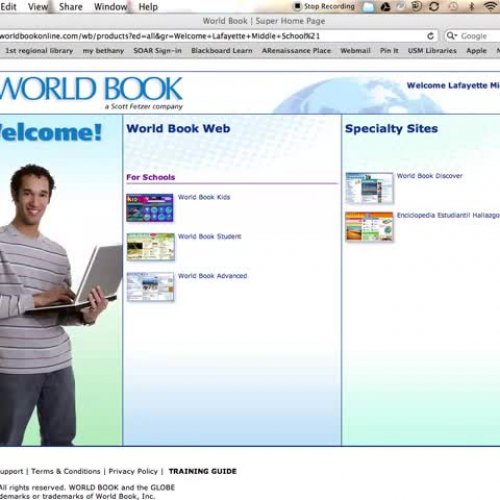This screenshot has height=500, width=500.
Task: Click the page reload icon in address bar
Action: [x=430, y=36]
